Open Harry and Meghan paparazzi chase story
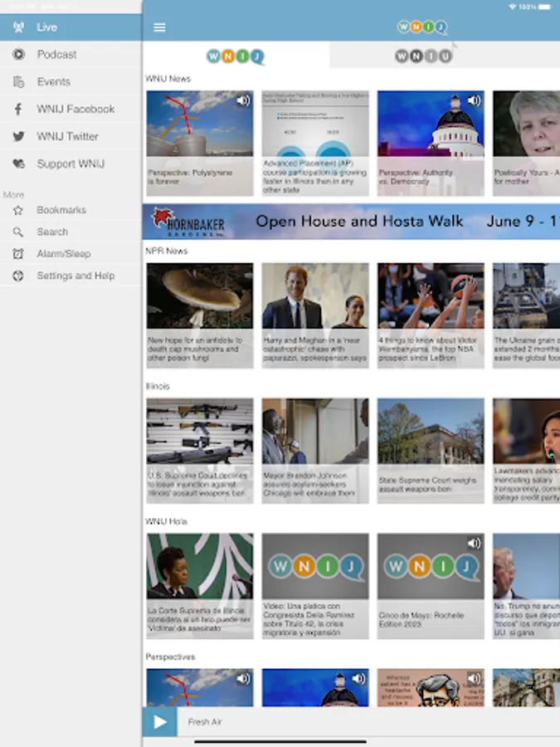 click(315, 315)
